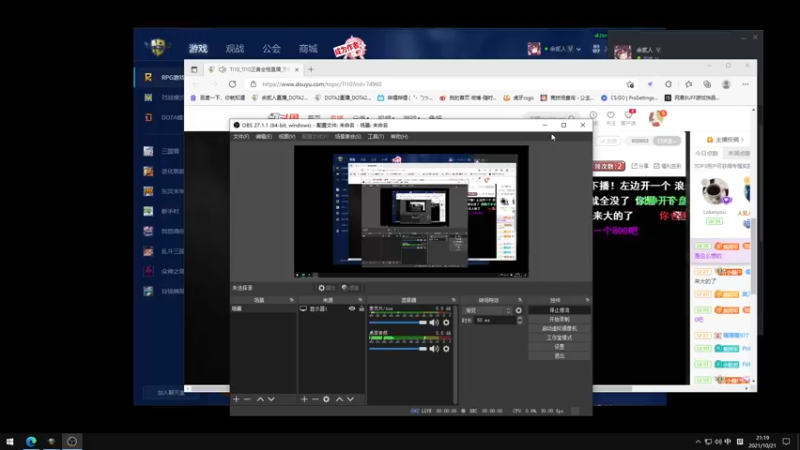
Task: Mute the mic/aux audio channel
Action: pos(434,322)
